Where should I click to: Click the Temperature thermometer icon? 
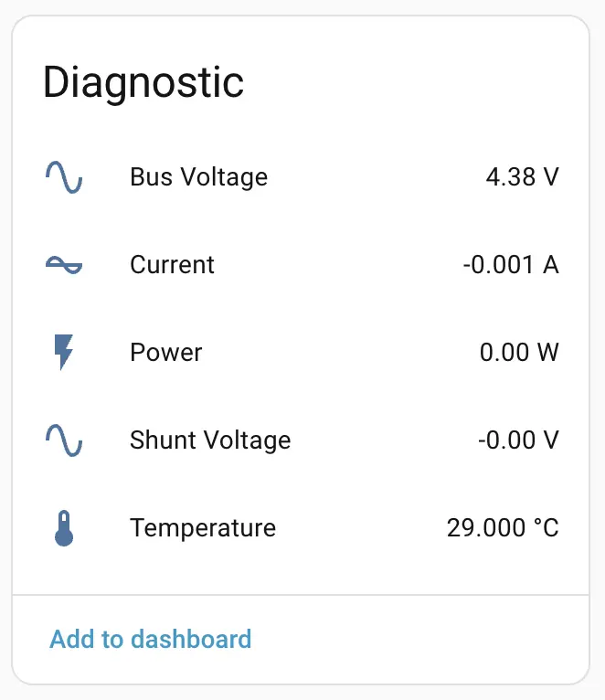(x=64, y=528)
